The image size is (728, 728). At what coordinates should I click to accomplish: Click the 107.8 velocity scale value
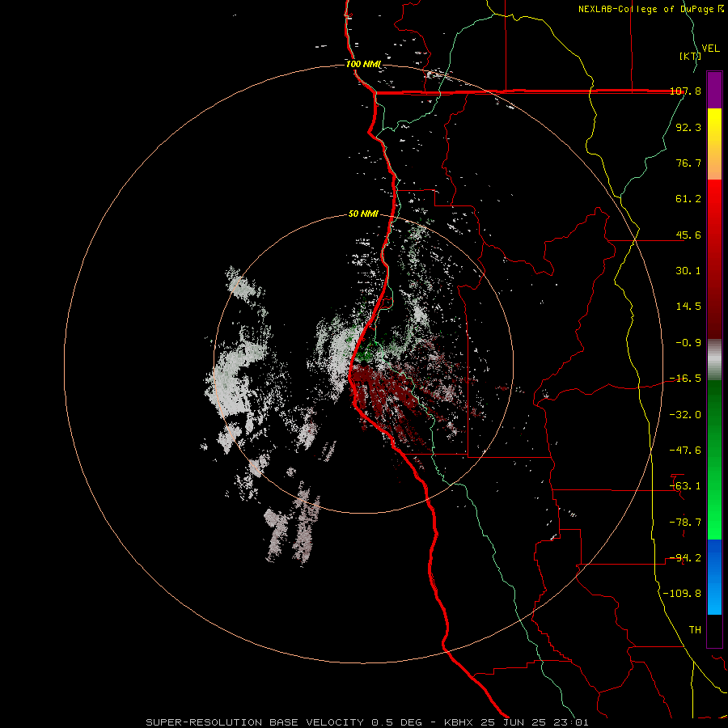[x=685, y=91]
